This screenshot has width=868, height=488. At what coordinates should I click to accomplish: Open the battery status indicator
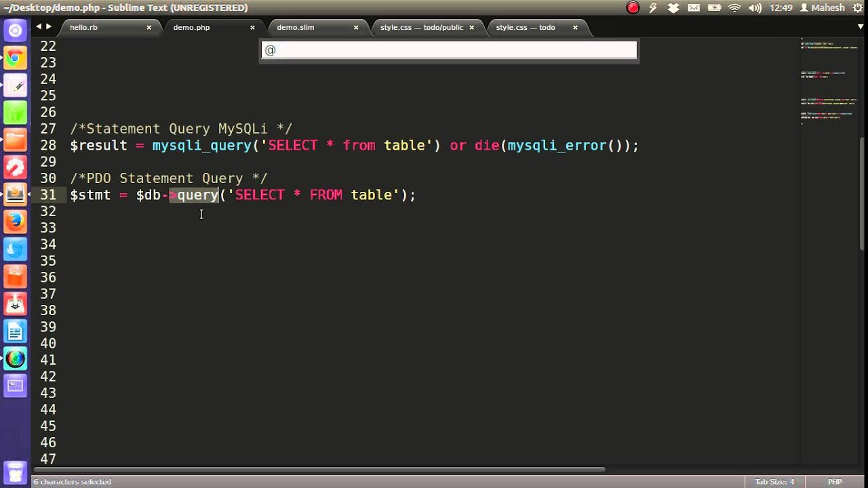[715, 7]
